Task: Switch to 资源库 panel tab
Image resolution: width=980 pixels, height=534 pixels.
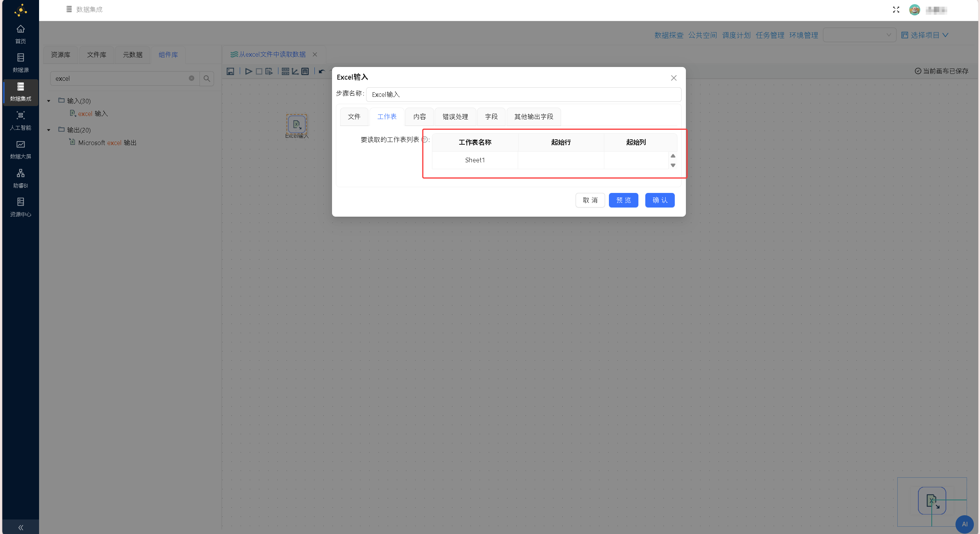Action: pyautogui.click(x=61, y=55)
